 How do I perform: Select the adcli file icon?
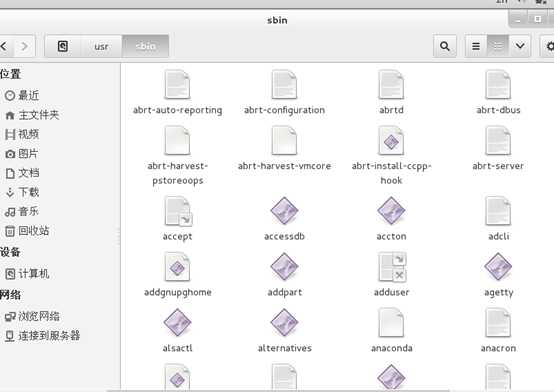(498, 211)
